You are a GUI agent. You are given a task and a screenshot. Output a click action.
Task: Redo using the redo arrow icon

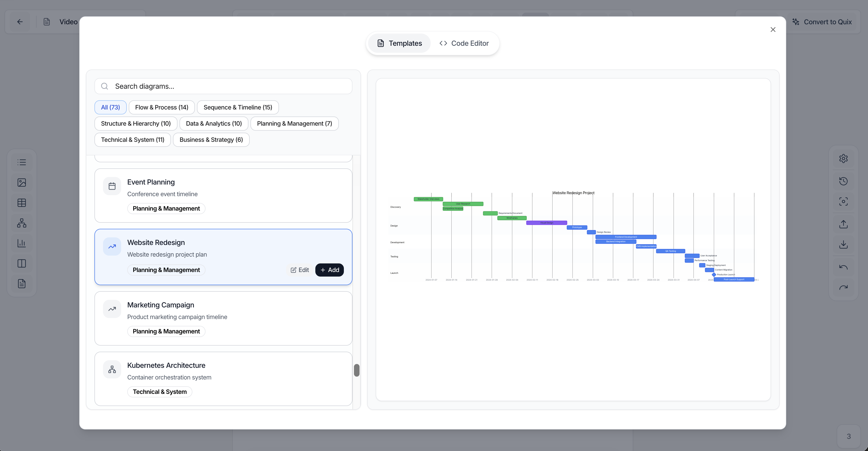click(844, 287)
